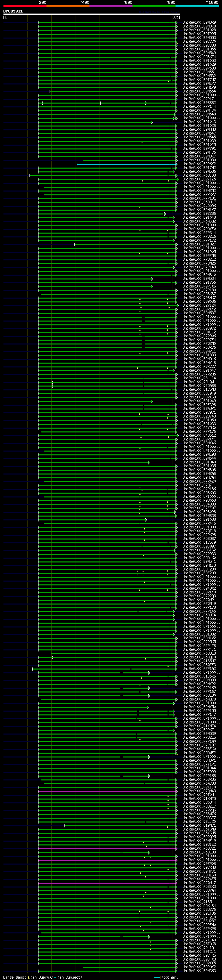Viewport: 222px width, 980px height.
Task: Select hit UniRef100_Q9T0M1
Action: pyautogui.click(x=199, y=795)
